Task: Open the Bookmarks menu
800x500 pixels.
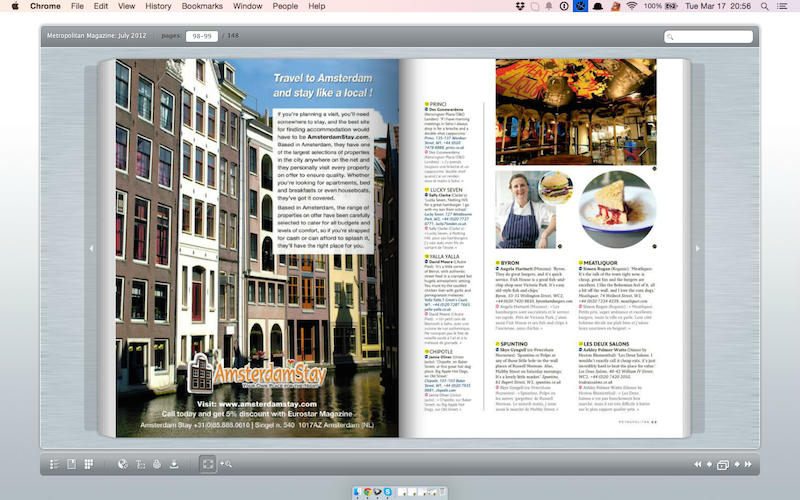Action: (202, 6)
